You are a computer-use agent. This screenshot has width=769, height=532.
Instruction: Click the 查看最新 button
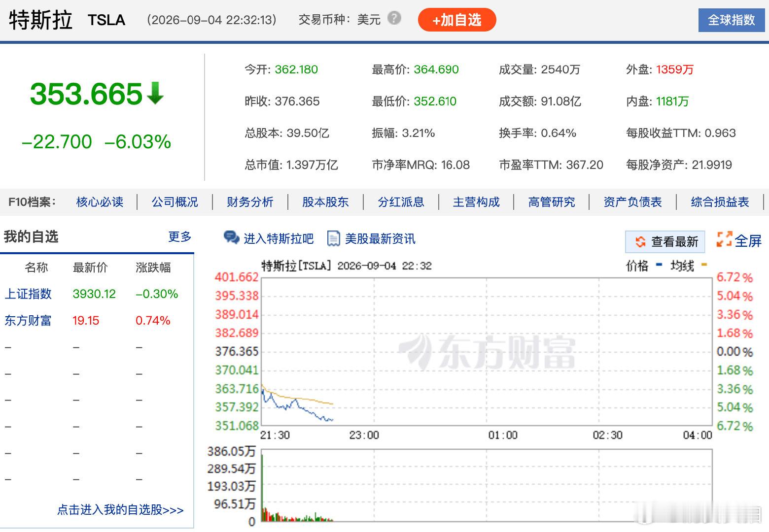665,242
